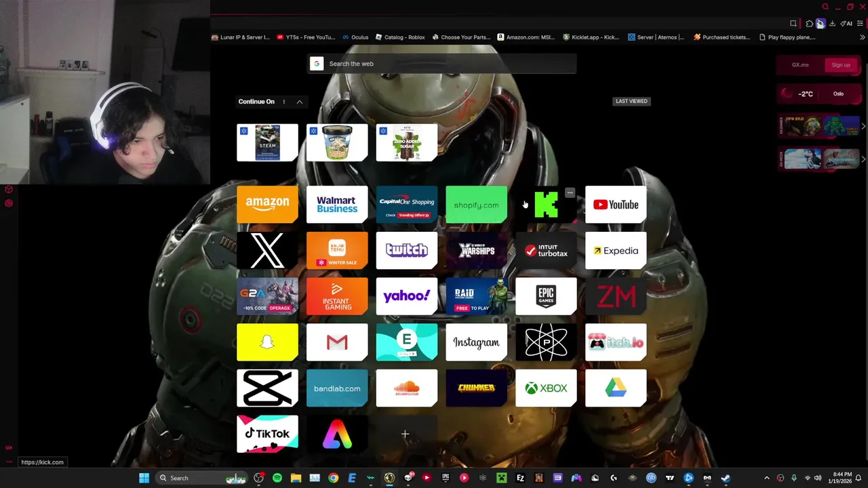Collapse the Continue On section
This screenshot has width=868, height=488.
click(299, 102)
